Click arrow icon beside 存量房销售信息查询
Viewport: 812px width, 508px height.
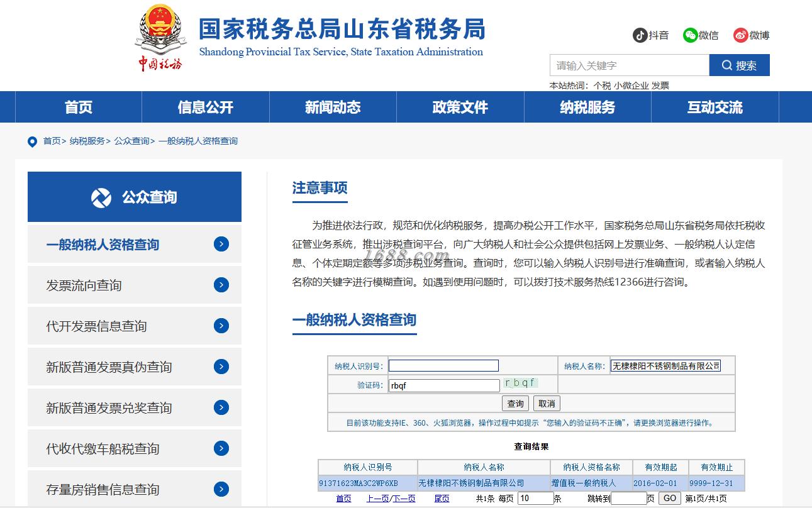(x=221, y=489)
